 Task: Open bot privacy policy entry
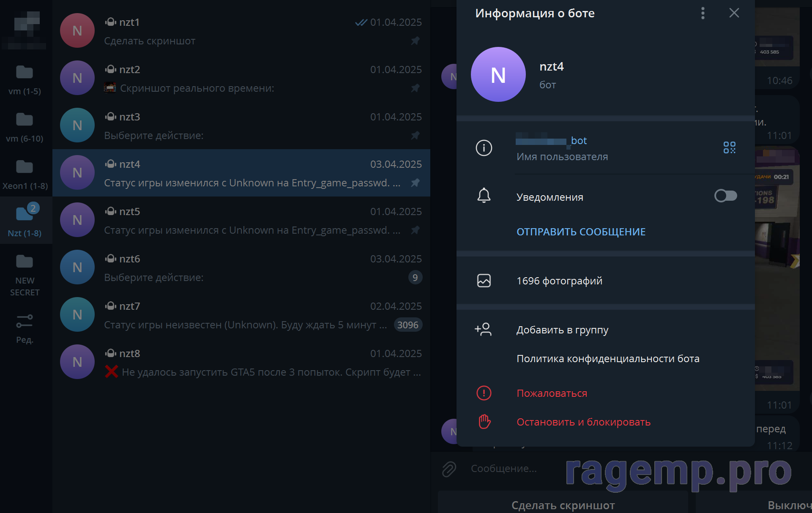[x=608, y=358]
